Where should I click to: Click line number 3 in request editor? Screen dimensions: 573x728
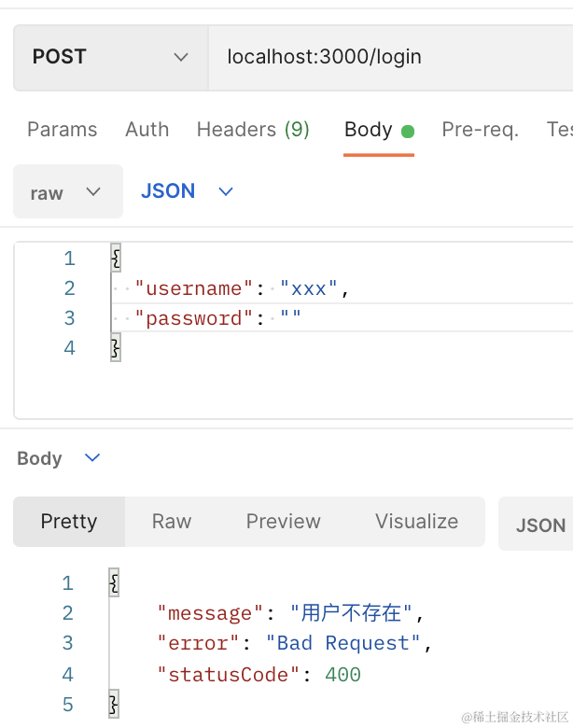[70, 318]
